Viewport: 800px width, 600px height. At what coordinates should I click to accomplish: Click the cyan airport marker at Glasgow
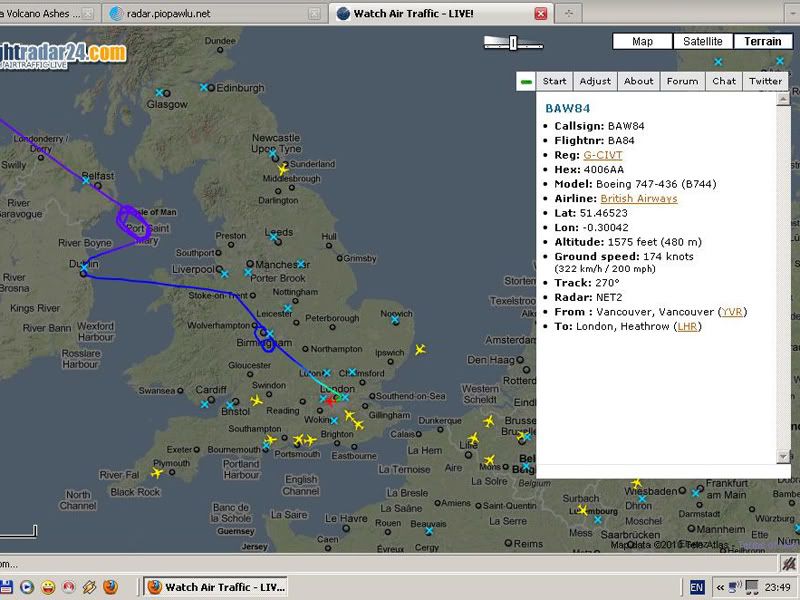point(159,92)
